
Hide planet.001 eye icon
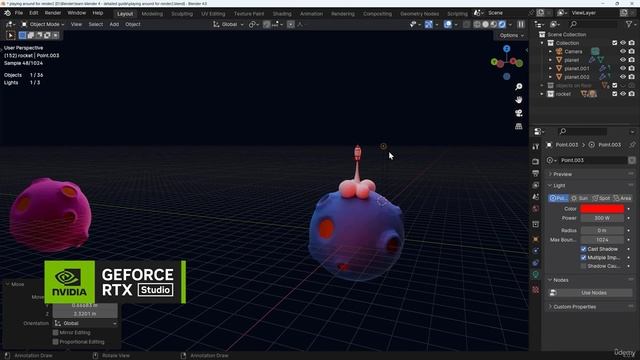623,68
